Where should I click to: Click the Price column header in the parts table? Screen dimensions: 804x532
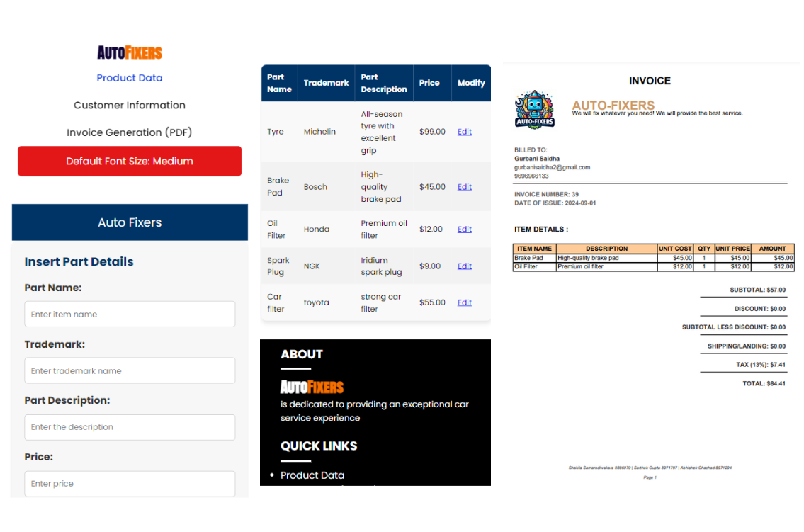coord(429,83)
